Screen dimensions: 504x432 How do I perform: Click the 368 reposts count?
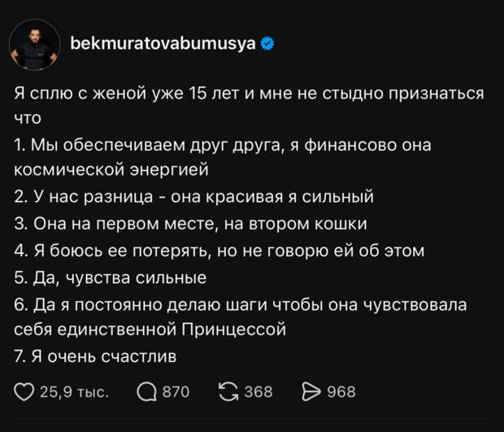259,392
